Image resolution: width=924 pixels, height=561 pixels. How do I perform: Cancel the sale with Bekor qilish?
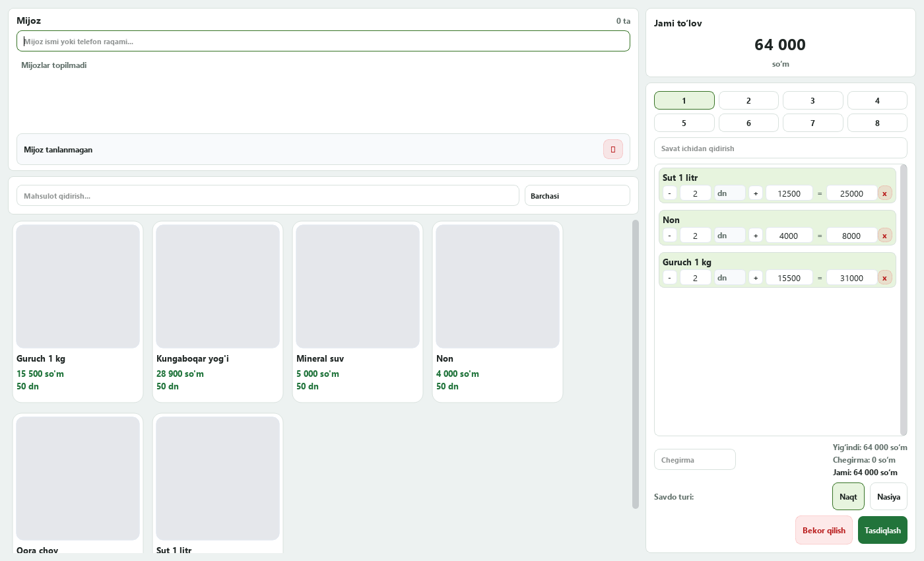pyautogui.click(x=824, y=530)
